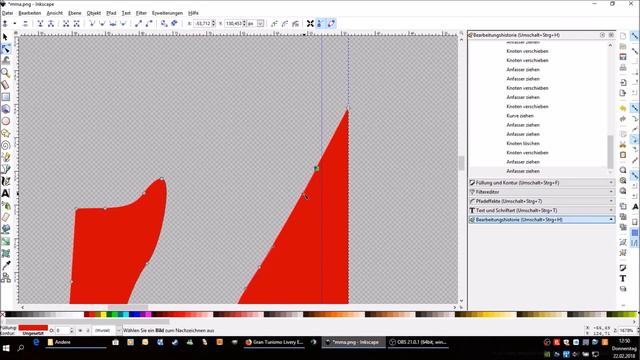
Task: Select the Color dropper tool
Action: [6, 265]
